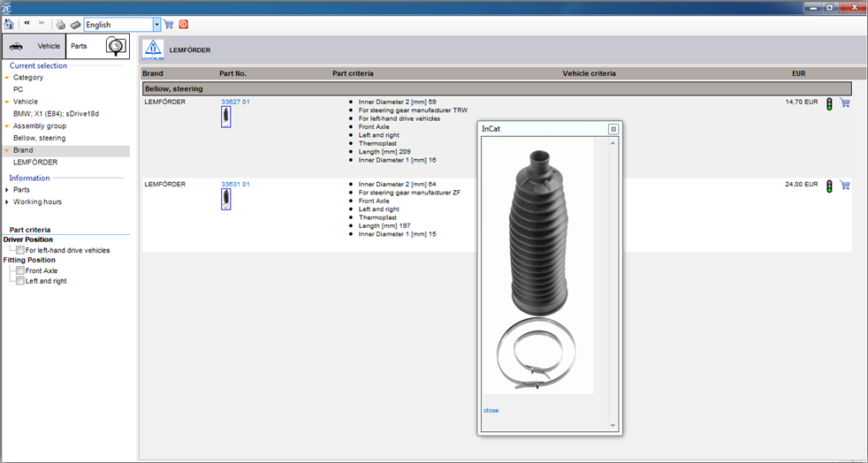
Task: Click the application icon in title bar
Action: click(x=6, y=7)
